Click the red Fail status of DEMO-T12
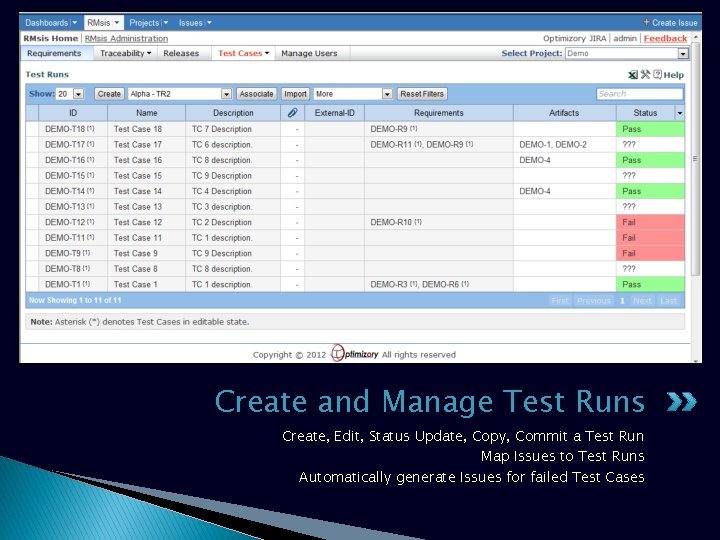This screenshot has height=540, width=720. click(x=650, y=222)
